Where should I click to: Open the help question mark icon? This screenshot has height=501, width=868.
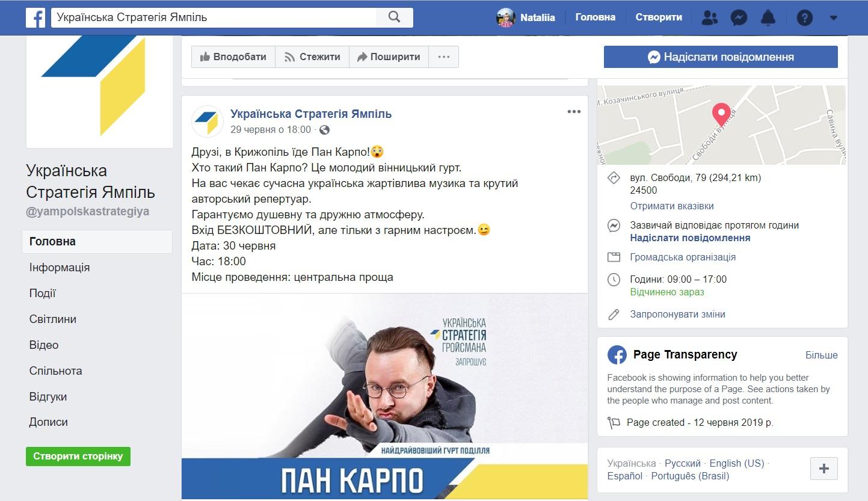click(x=804, y=17)
